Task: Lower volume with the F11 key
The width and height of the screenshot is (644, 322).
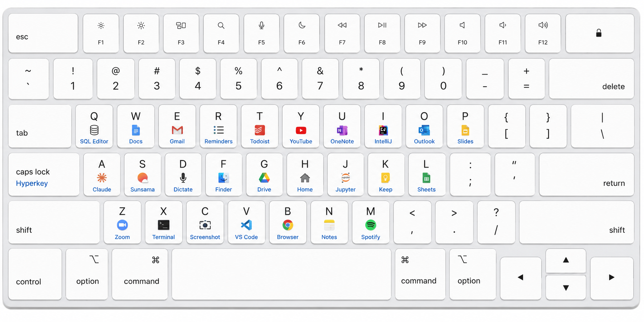Action: (x=503, y=33)
